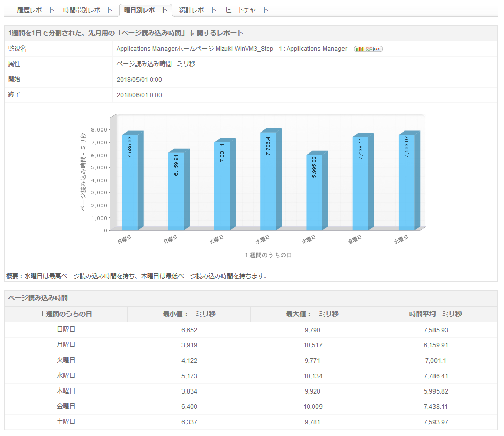Click the 金曜日 bar showing 7,438.11
The width and height of the screenshot is (504, 436).
[360, 183]
